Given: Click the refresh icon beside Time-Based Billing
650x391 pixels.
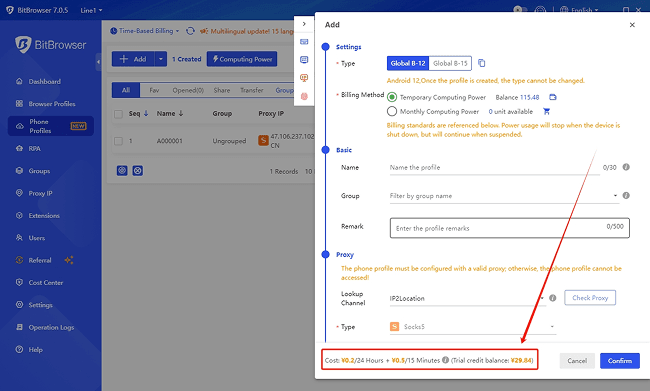Looking at the screenshot, I should [190, 31].
